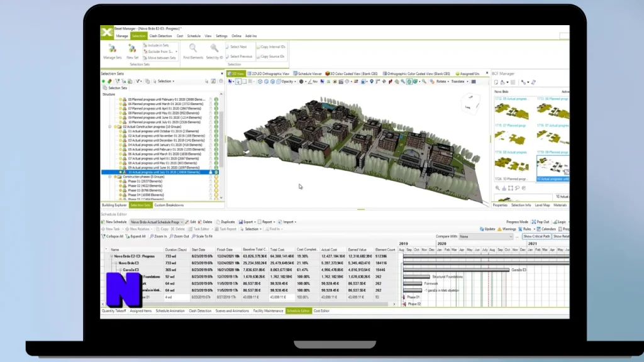Open the Clash Detection ribbon tab
The image size is (644, 362).
tap(160, 36)
